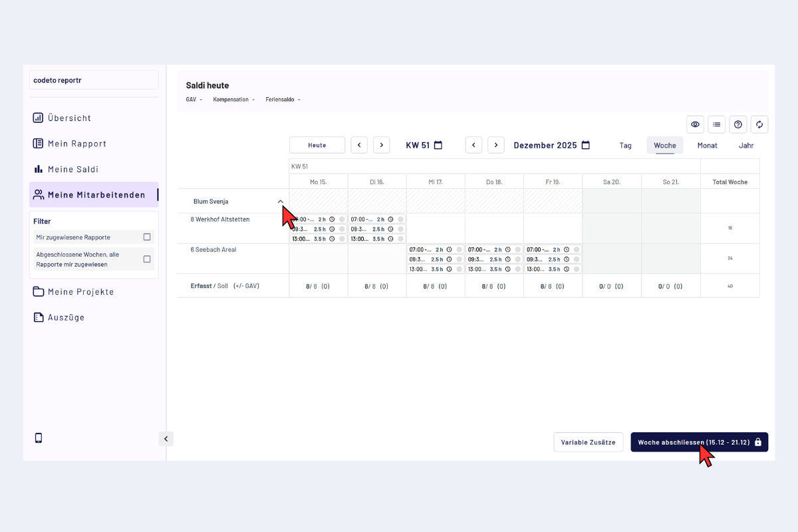Image resolution: width=798 pixels, height=532 pixels.
Task: Go to previous week arrow before KW 51
Action: point(359,145)
